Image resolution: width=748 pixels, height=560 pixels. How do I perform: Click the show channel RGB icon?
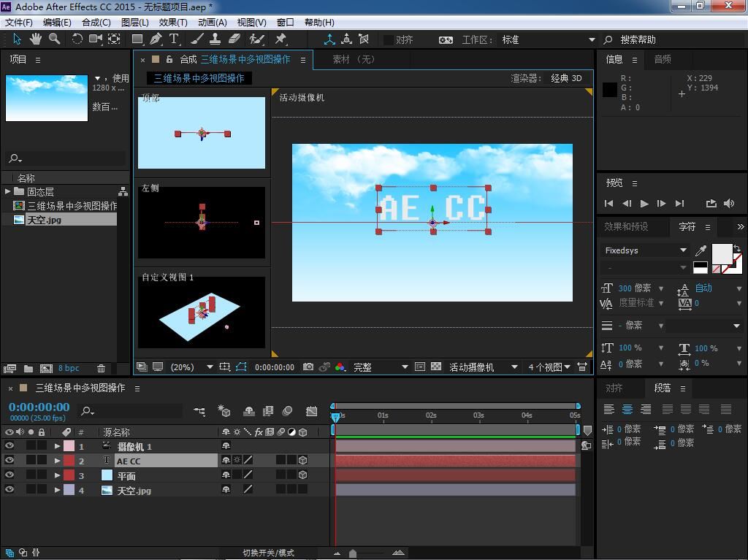pyautogui.click(x=340, y=367)
